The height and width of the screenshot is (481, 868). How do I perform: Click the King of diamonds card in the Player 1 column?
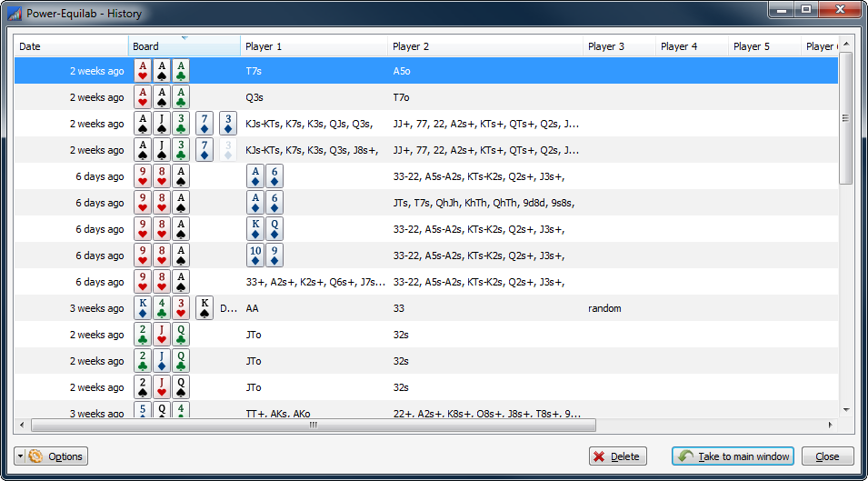click(255, 229)
